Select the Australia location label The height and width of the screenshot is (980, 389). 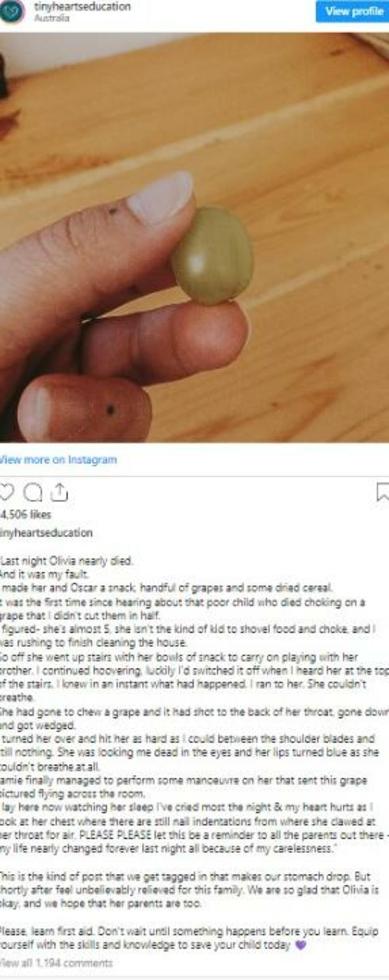click(52, 18)
